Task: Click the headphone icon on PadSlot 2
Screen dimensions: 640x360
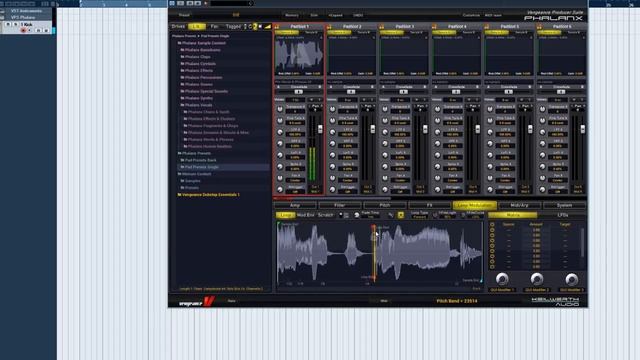Action: pos(329,26)
